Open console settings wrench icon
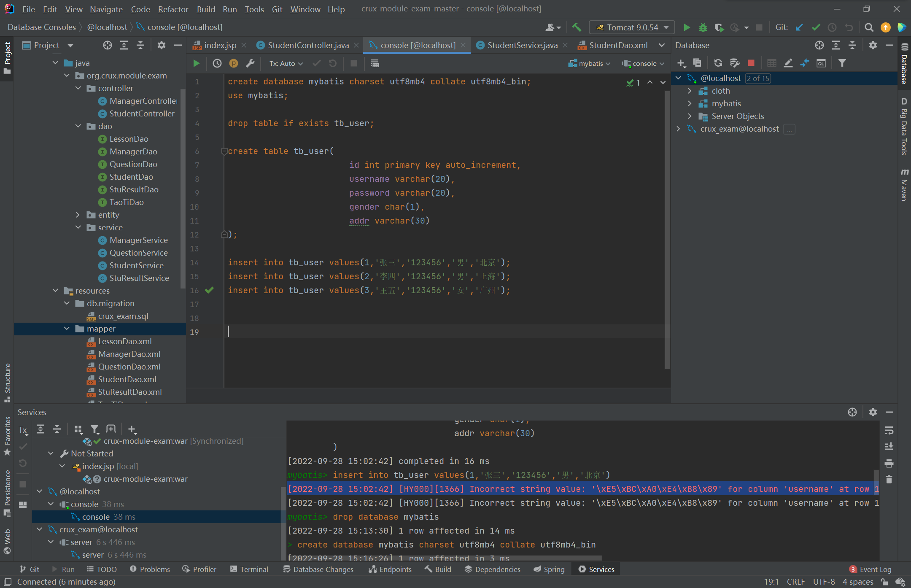Viewport: 911px width, 588px height. [250, 63]
